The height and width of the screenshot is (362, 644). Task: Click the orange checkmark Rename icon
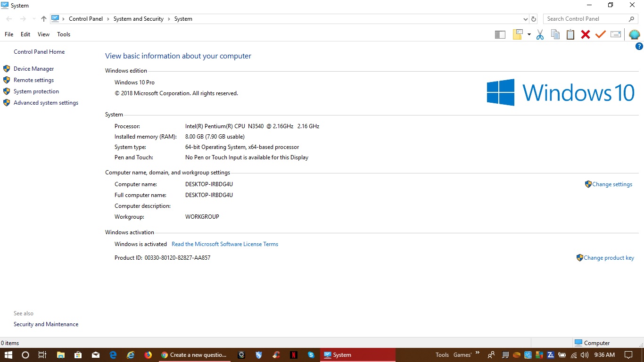pos(600,34)
